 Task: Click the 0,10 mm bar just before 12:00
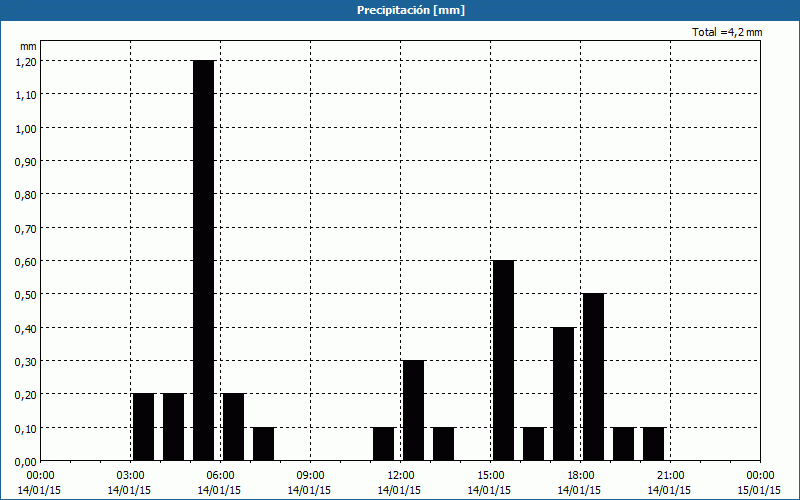383,444
